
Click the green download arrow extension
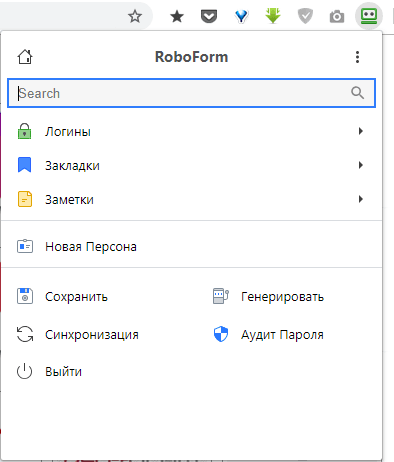click(x=273, y=16)
